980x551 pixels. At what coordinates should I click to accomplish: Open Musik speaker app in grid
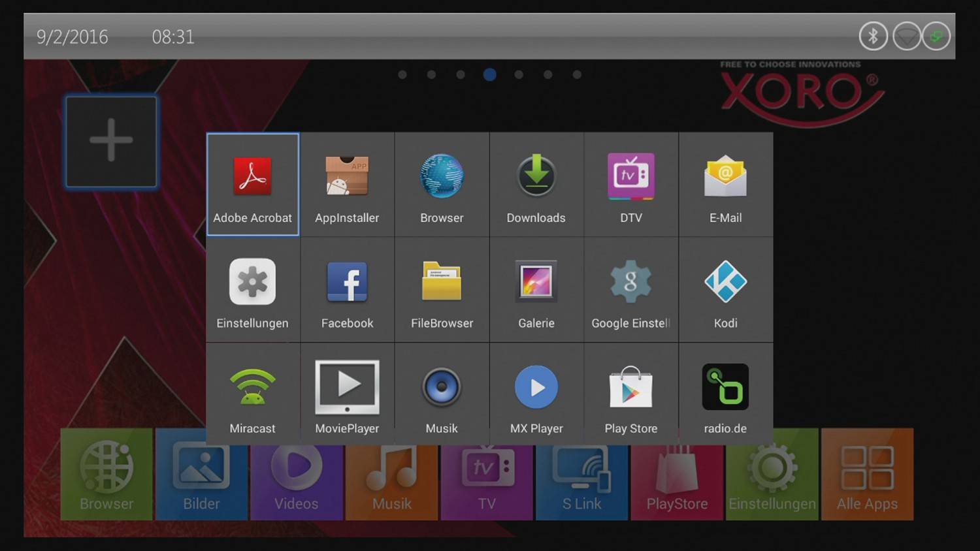[x=442, y=394]
